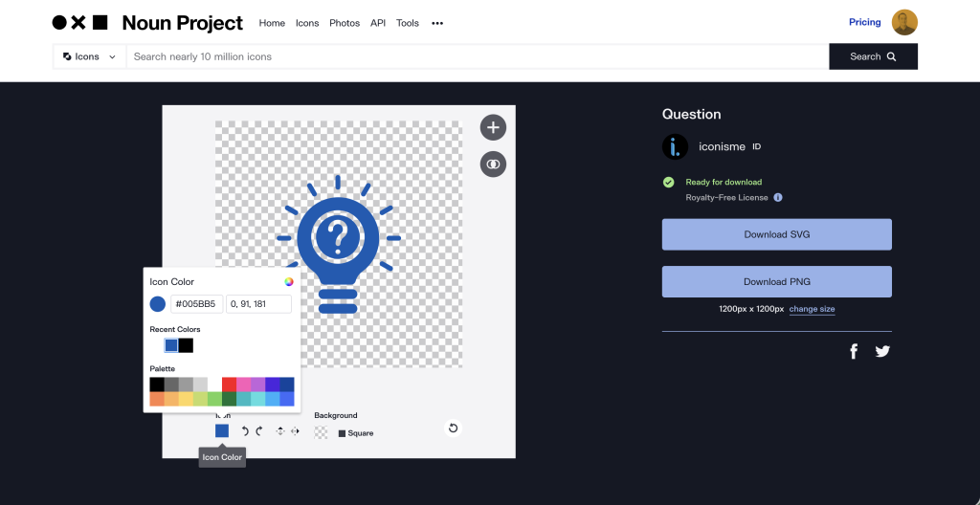Share the icon on Twitter
This screenshot has width=980, height=505.
coord(882,352)
